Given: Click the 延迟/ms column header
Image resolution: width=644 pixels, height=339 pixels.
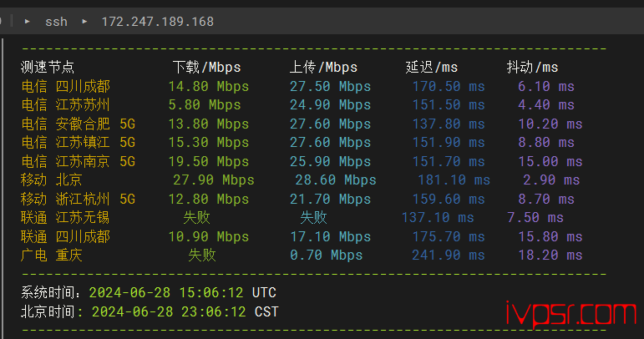Looking at the screenshot, I should click(x=431, y=68).
